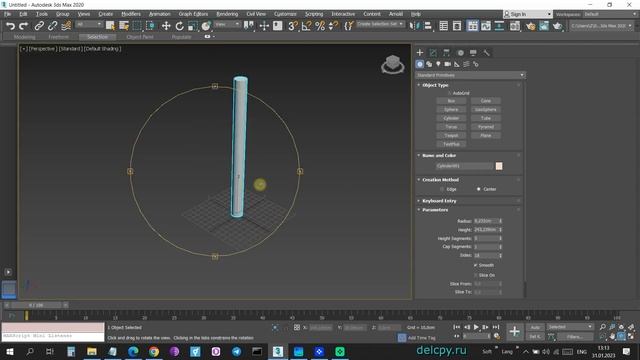
Task: Toggle Auto Key mode button
Action: click(x=535, y=327)
